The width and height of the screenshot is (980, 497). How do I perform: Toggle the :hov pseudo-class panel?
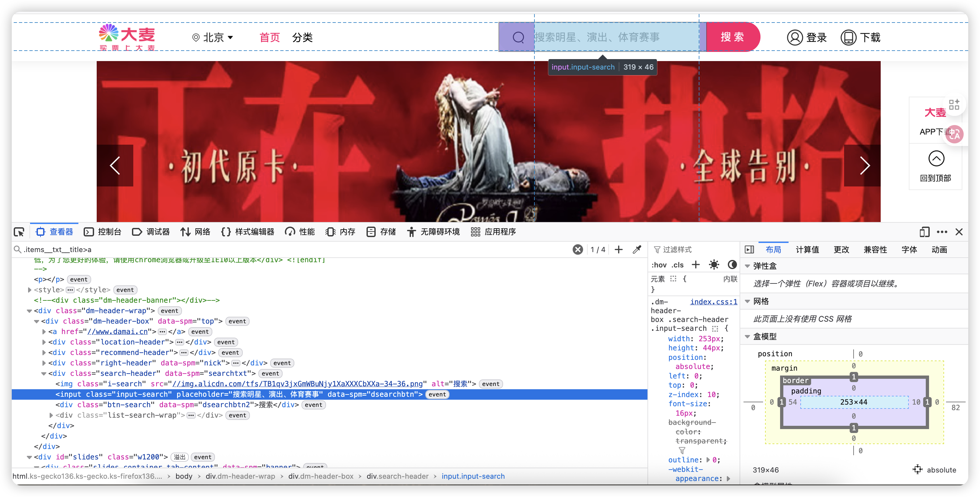[659, 265]
